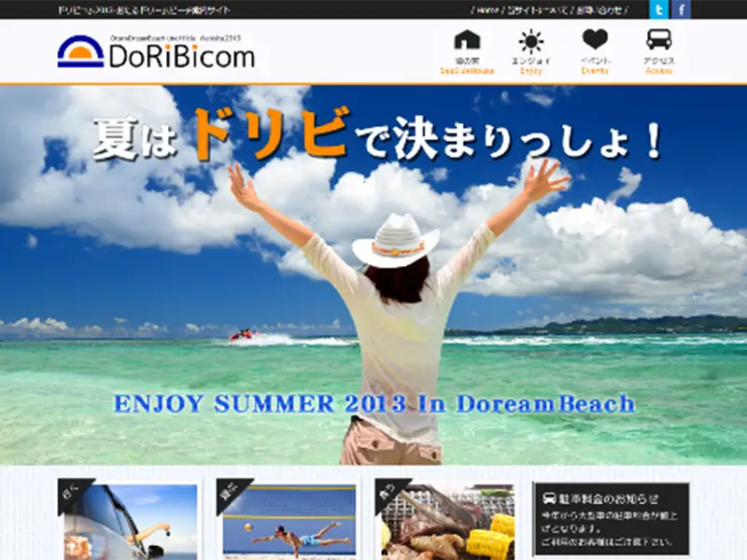Select the bus icon for Access

pyautogui.click(x=659, y=39)
